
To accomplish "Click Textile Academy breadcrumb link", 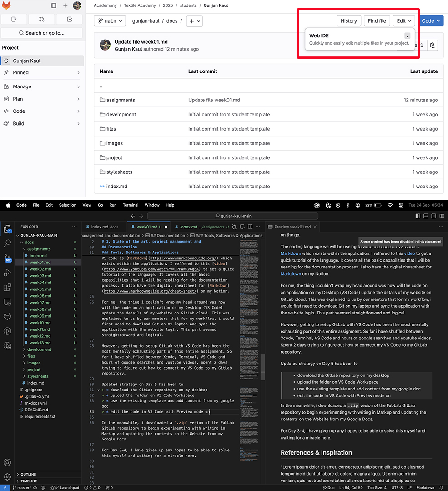I will pyautogui.click(x=140, y=5).
